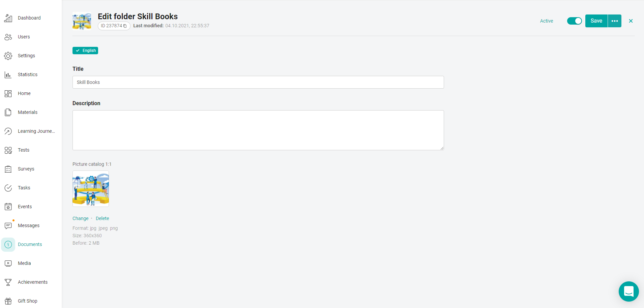This screenshot has width=644, height=308.
Task: Toggle the English language checkbox
Action: [85, 51]
